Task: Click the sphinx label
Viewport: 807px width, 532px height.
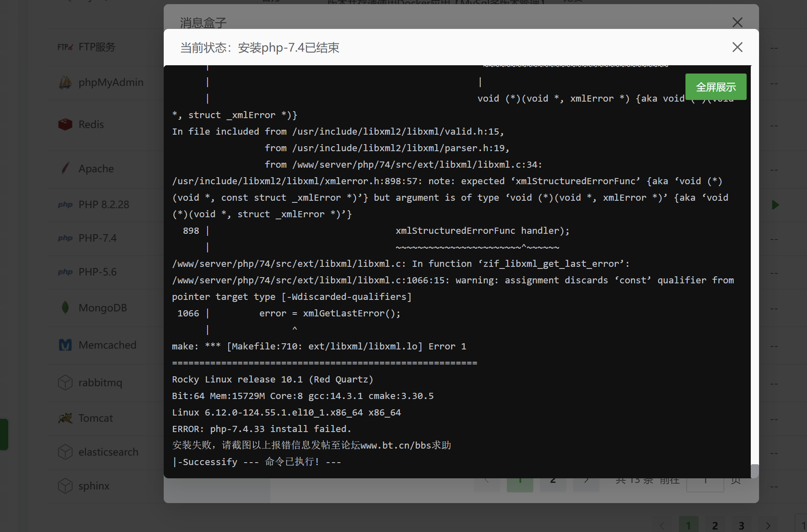Action: click(94, 486)
